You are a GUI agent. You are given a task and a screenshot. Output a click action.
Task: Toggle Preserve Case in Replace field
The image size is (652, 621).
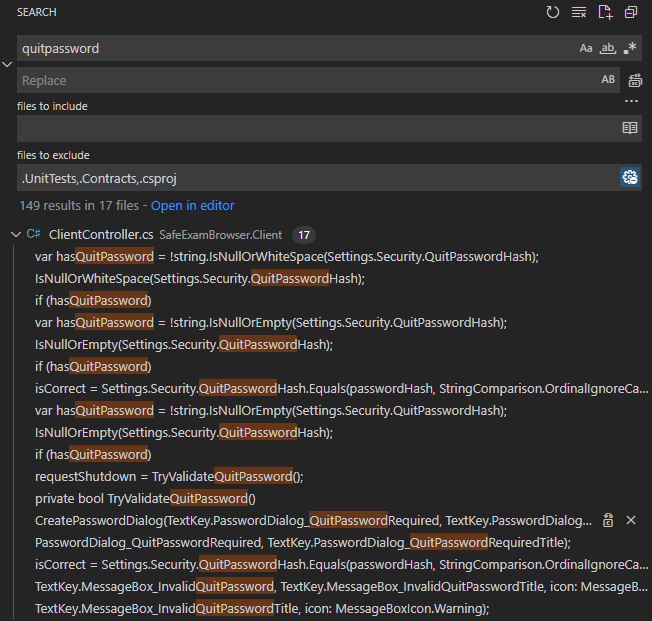[608, 79]
